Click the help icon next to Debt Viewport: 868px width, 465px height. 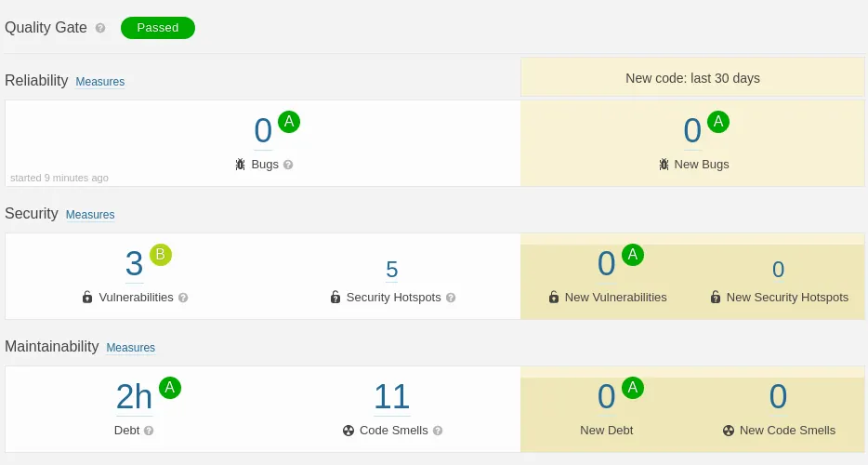click(x=149, y=431)
